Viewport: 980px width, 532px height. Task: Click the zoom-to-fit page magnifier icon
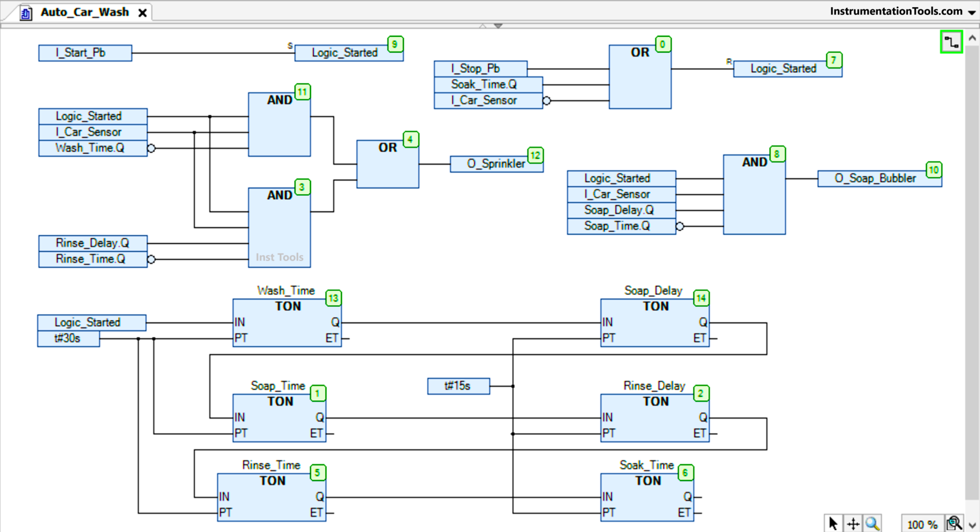954,523
